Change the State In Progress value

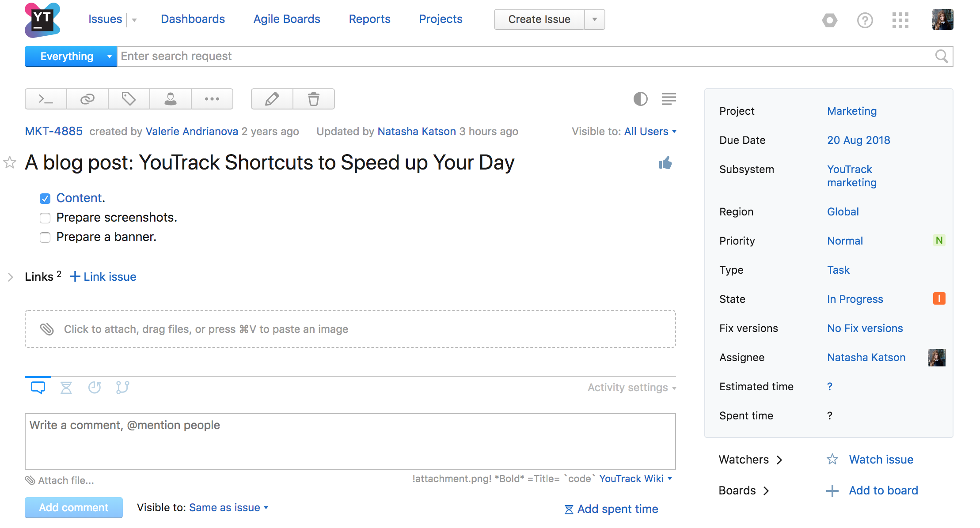pyautogui.click(x=855, y=299)
